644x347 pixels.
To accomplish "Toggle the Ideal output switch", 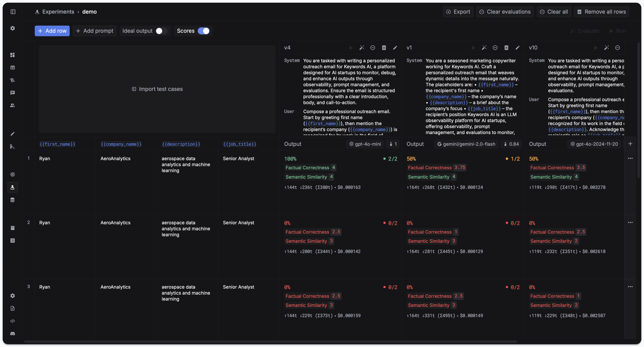I will coord(161,31).
